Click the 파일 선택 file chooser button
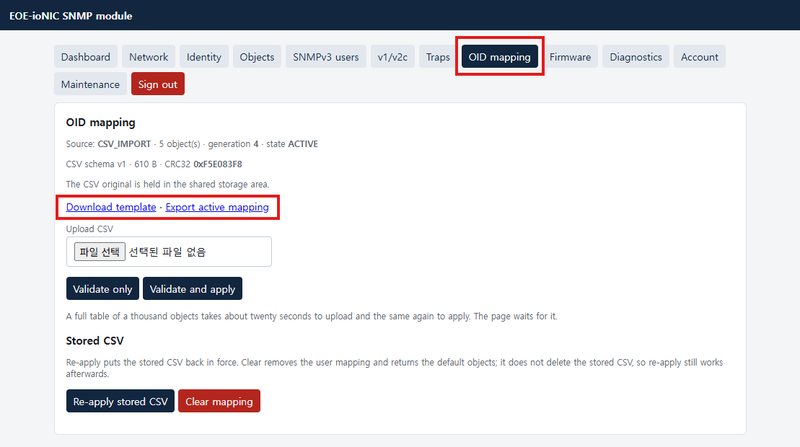Viewport: 800px width, 447px height. coord(99,252)
